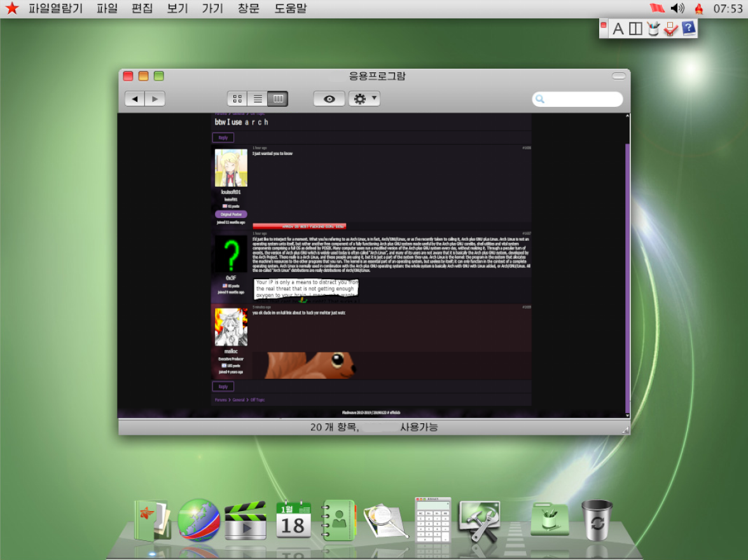Screen dimensions: 748x560
Task: Open the calendar showing 18 in dock
Action: 293,519
